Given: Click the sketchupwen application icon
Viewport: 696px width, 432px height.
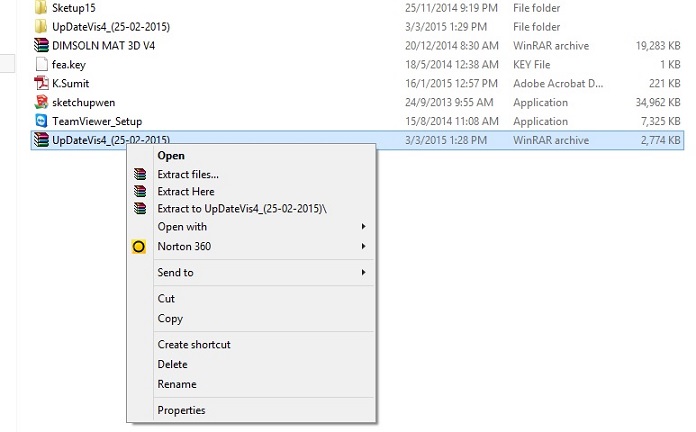Looking at the screenshot, I should pyautogui.click(x=41, y=102).
